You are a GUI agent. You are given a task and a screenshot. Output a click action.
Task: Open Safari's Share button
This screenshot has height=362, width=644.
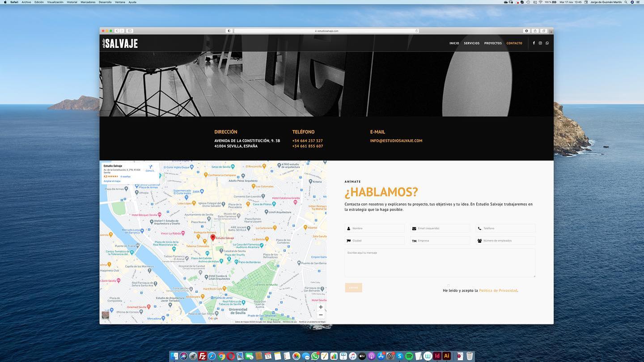coord(535,31)
